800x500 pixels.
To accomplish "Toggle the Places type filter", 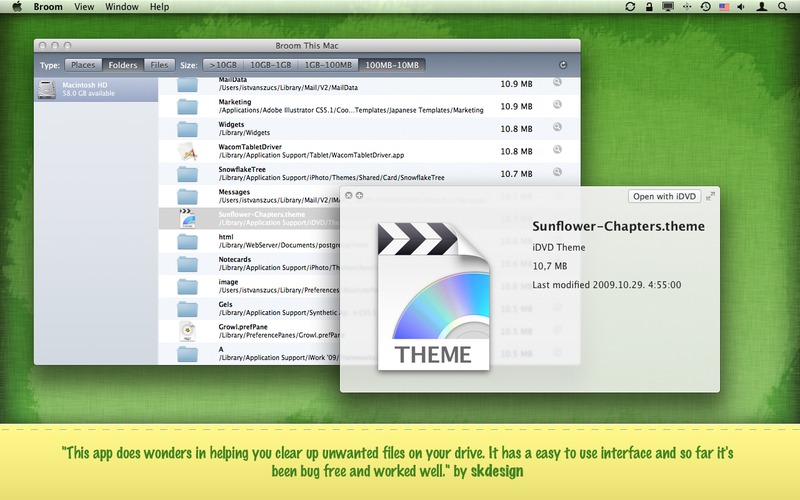I will [84, 65].
